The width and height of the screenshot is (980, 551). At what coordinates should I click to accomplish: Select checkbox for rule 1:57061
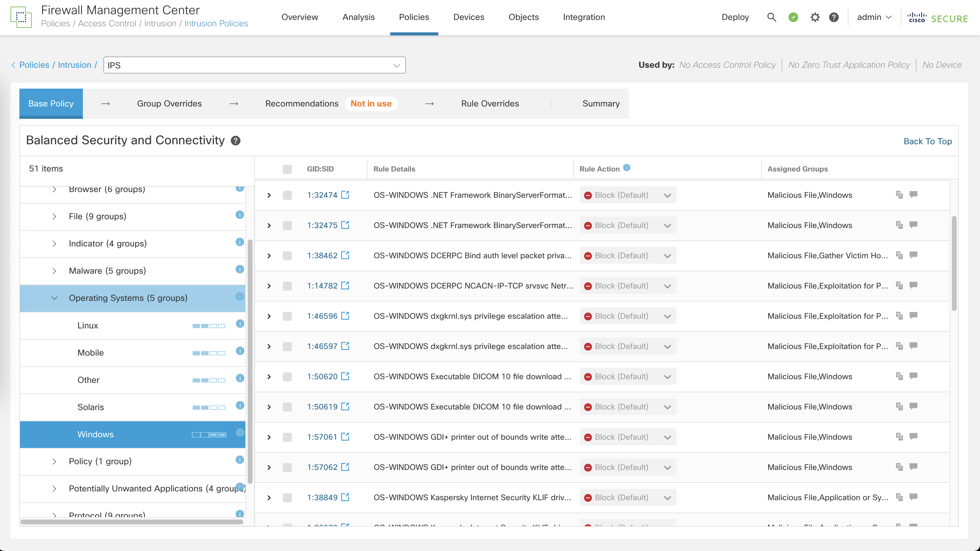[287, 437]
